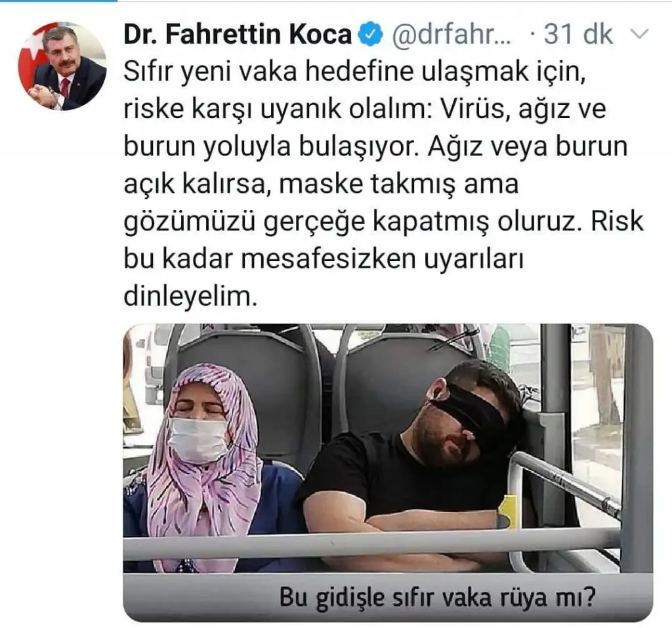Open Dr. Fahrettin Koca's profile picture

coord(62,66)
